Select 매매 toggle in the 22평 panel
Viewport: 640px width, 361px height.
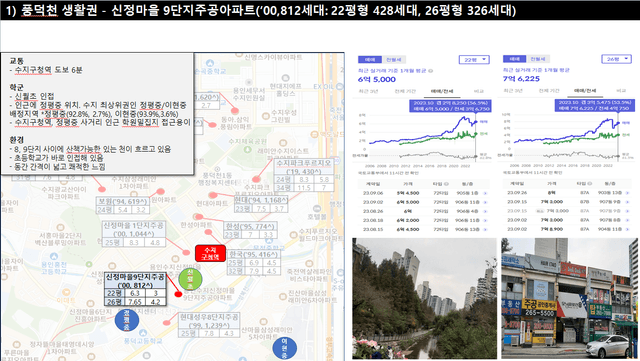click(x=370, y=60)
